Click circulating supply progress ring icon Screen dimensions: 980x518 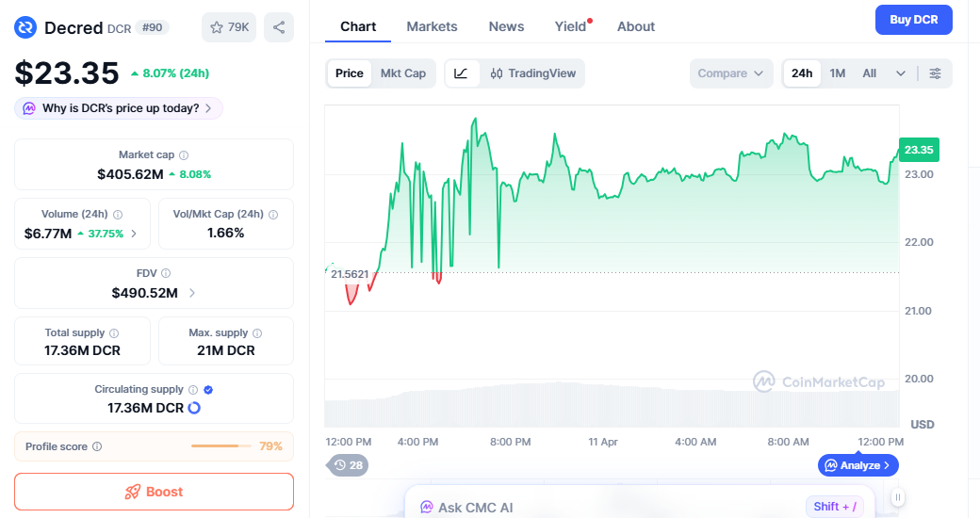click(194, 408)
